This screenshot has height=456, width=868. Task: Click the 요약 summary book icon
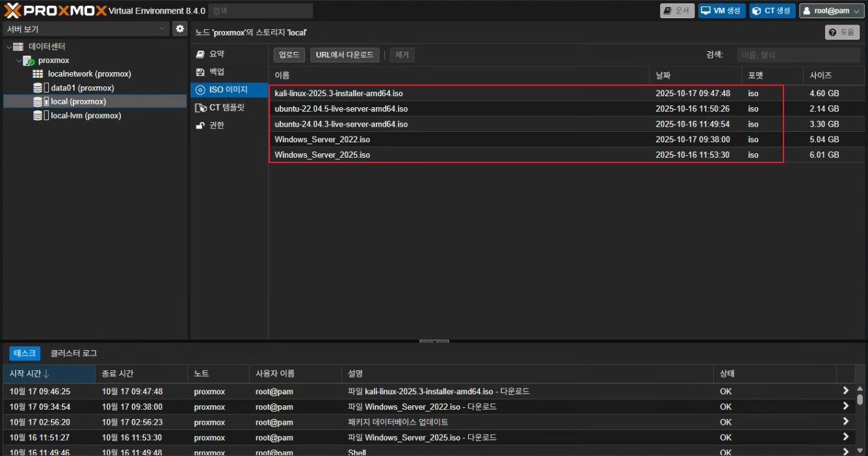200,54
